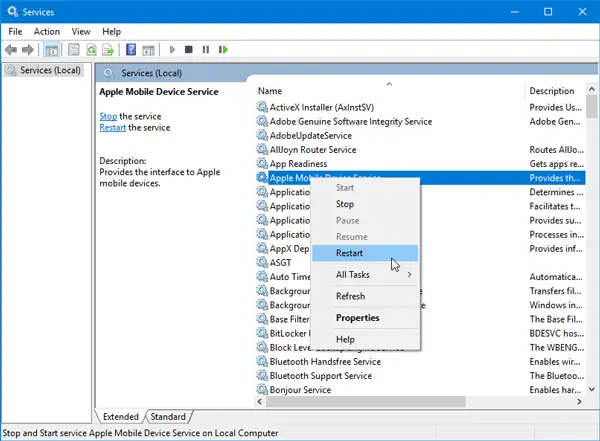The height and width of the screenshot is (441, 600).
Task: Click the 'The WBENG...' description cell
Action: pyautogui.click(x=556, y=347)
